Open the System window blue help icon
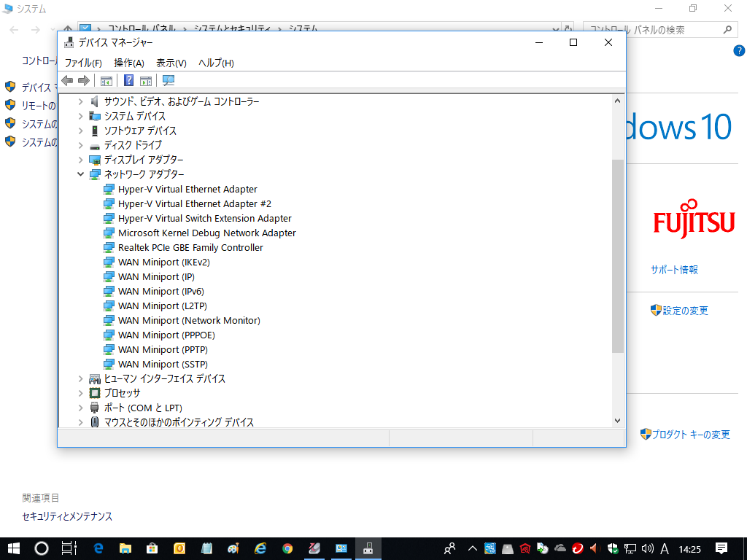This screenshot has width=747, height=560. [739, 50]
